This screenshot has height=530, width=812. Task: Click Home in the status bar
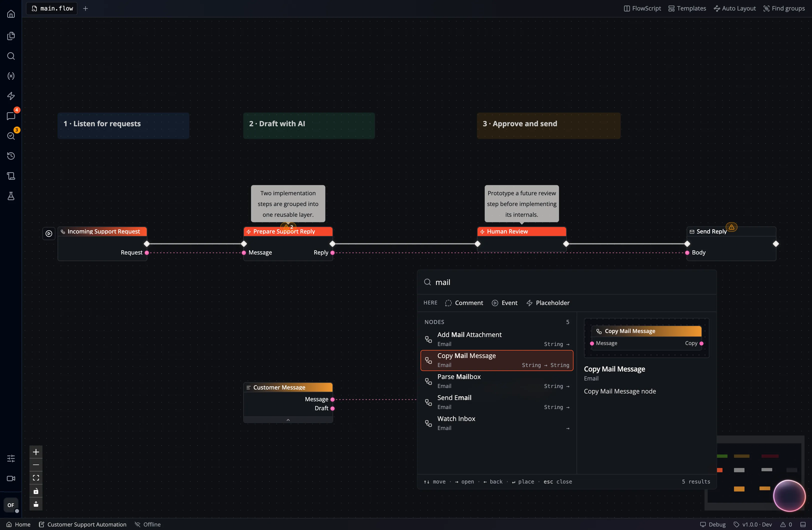(18, 524)
